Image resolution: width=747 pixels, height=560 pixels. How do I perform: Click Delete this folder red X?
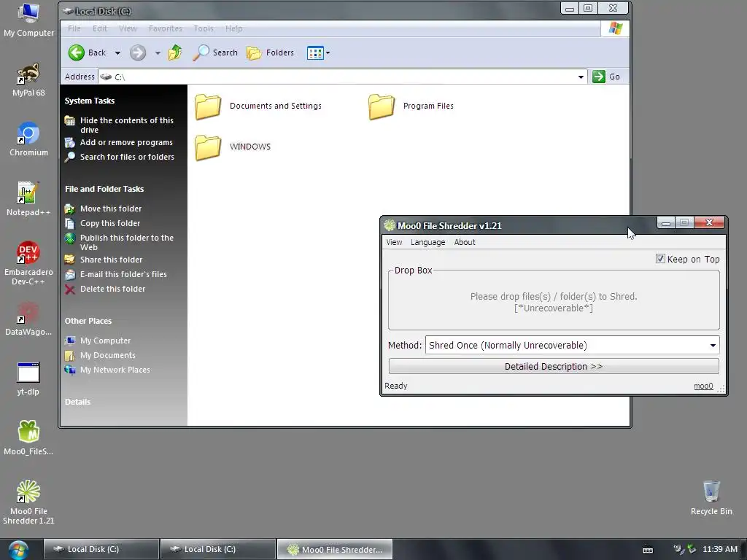pyautogui.click(x=70, y=289)
